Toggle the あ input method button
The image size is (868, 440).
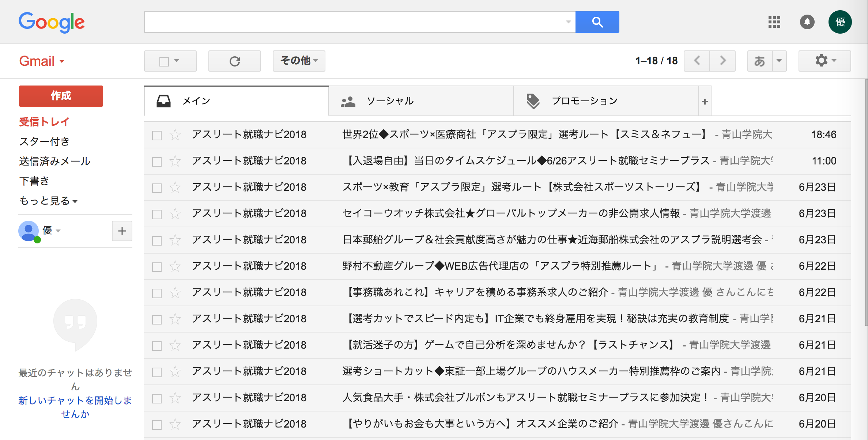(x=760, y=61)
